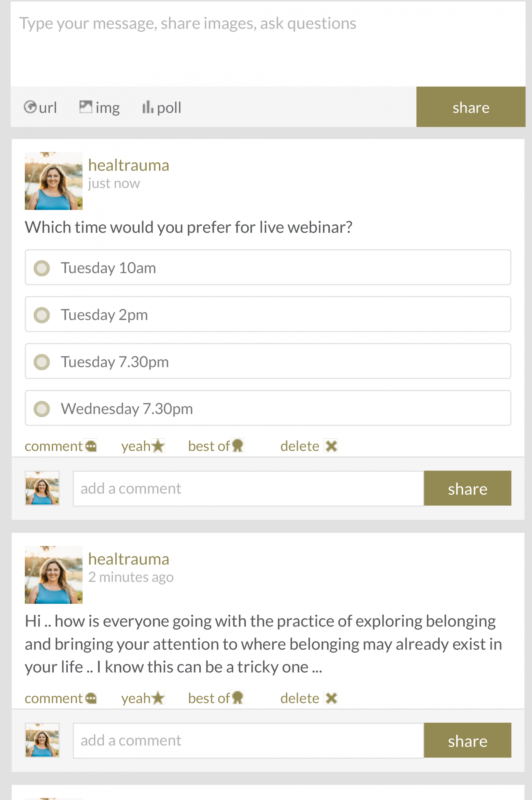The image size is (532, 800).
Task: Open poll creator via bar-chart icon
Action: pyautogui.click(x=148, y=107)
